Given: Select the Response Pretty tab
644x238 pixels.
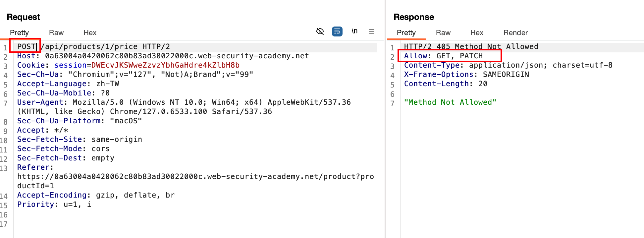Looking at the screenshot, I should (x=406, y=32).
